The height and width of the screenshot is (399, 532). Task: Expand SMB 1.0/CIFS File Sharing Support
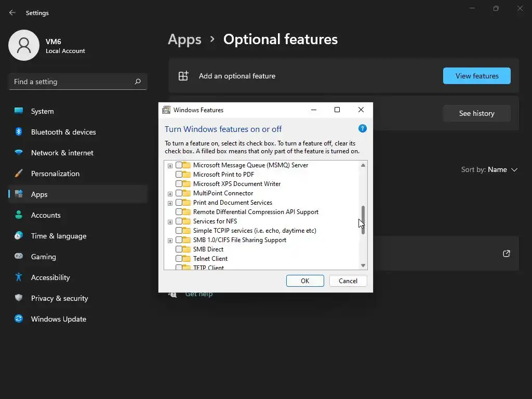[x=170, y=241]
